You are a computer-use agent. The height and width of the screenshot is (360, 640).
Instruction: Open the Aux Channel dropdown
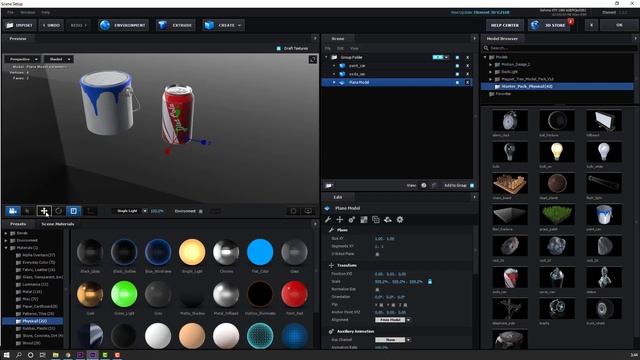(x=393, y=340)
